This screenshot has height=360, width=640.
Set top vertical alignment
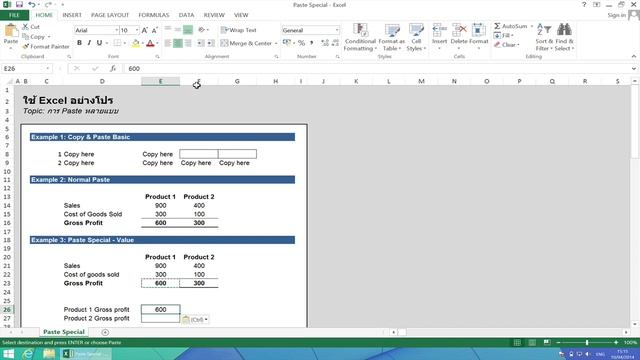coord(168,29)
